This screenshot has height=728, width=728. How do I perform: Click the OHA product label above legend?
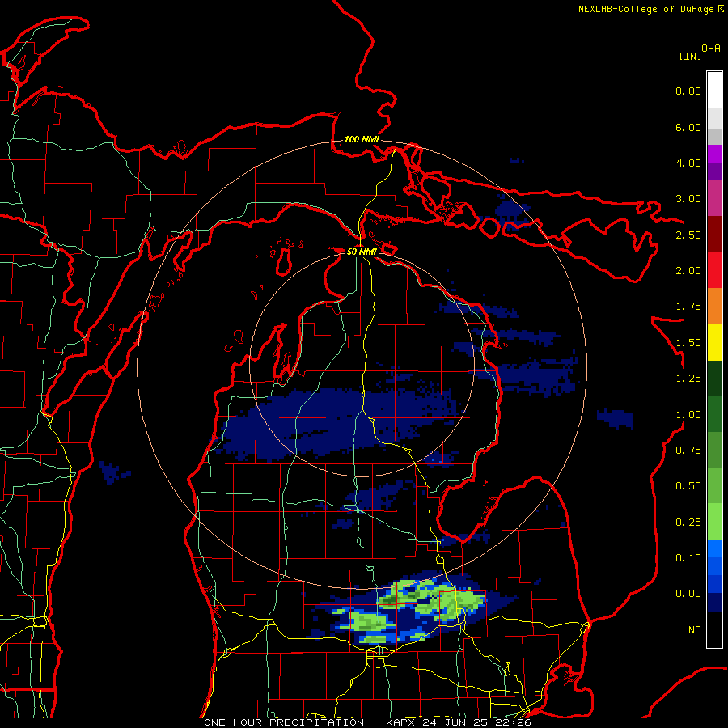coord(711,48)
